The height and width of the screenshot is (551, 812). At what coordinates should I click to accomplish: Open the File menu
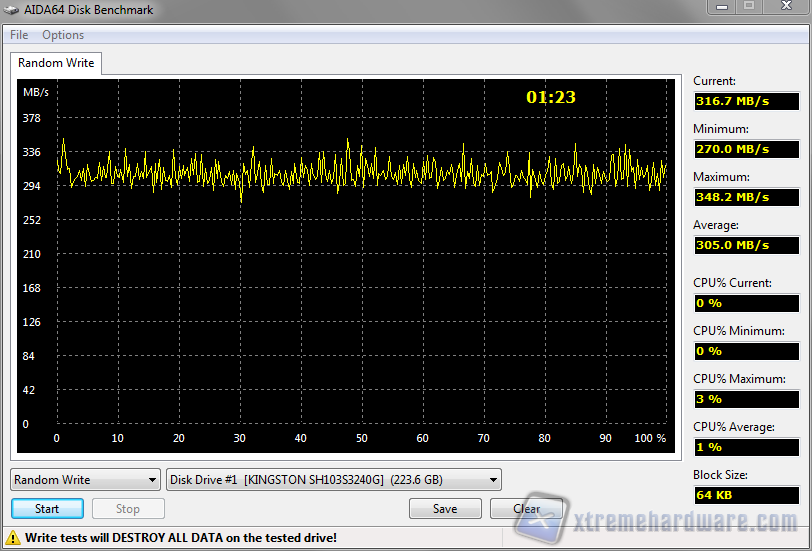pyautogui.click(x=19, y=35)
